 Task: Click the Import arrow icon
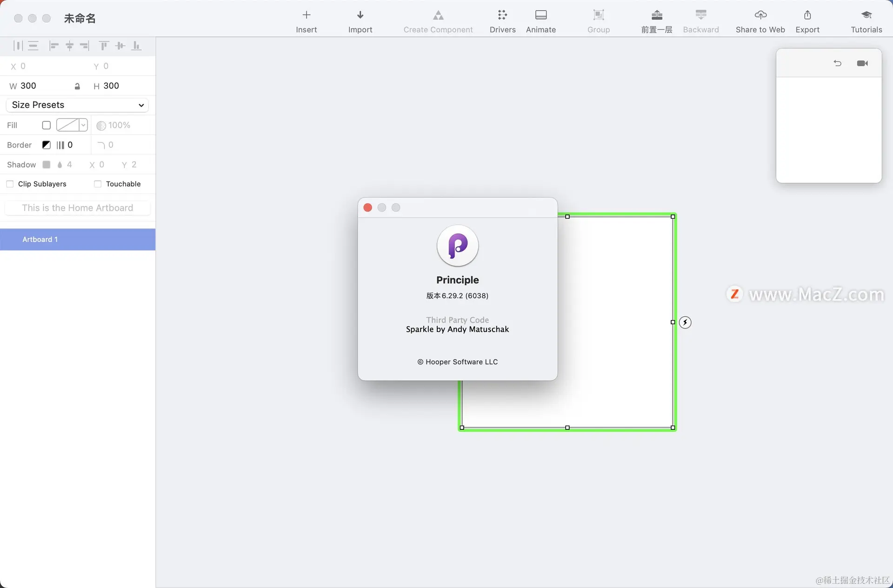[360, 15]
